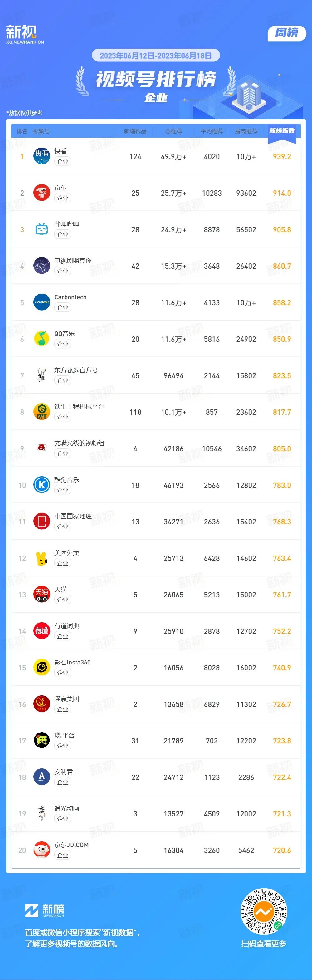Select the 影石Insta360 yellow logo
This screenshot has height=980, width=312.
click(42, 668)
